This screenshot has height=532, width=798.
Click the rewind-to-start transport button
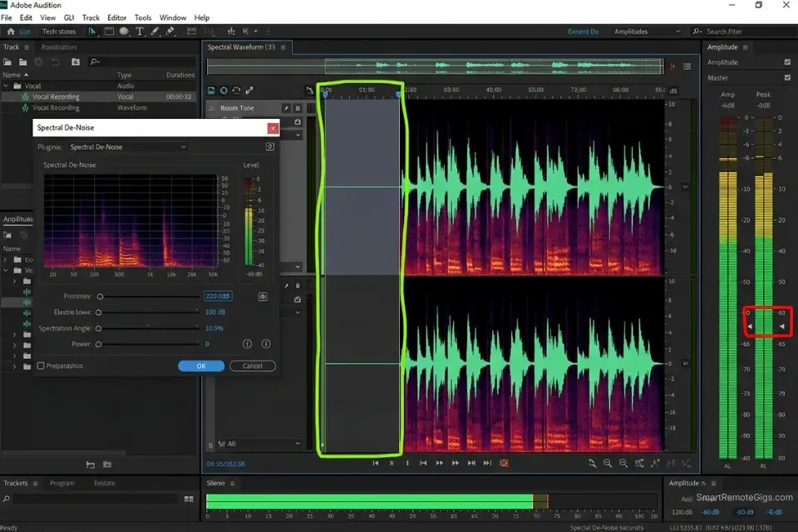click(376, 463)
